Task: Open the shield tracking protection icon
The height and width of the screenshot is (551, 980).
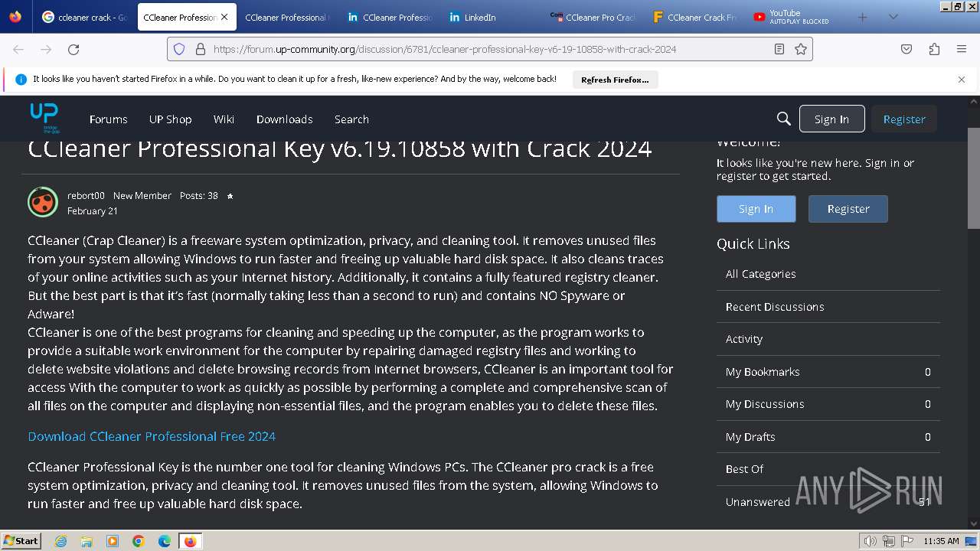Action: [179, 49]
